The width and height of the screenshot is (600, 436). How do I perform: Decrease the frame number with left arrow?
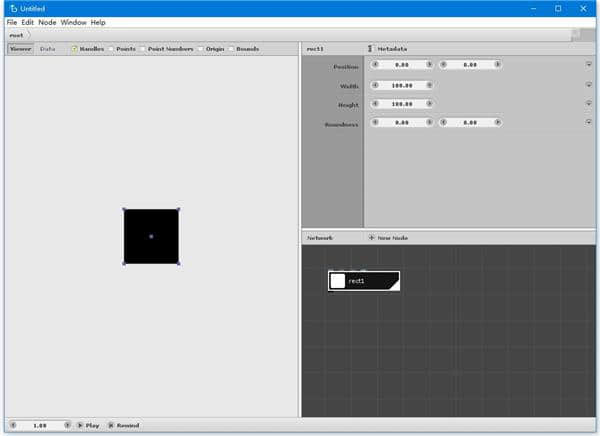tap(13, 425)
